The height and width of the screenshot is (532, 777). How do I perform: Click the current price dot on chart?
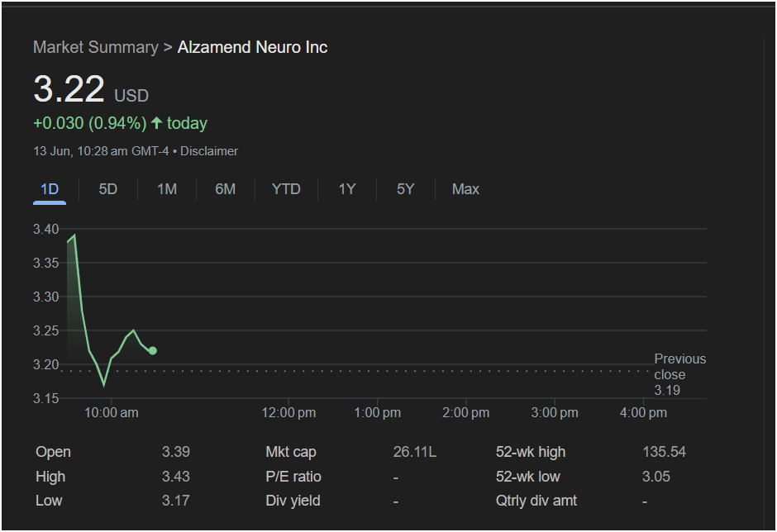[153, 350]
